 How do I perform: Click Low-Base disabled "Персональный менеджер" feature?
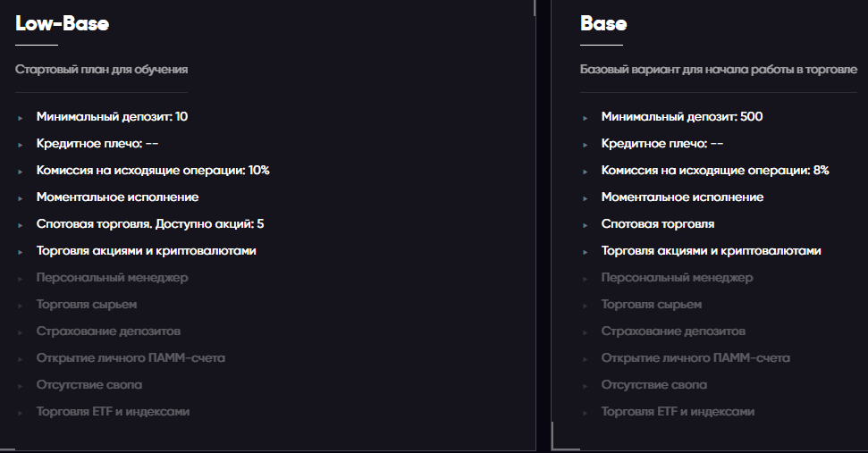pos(112,278)
